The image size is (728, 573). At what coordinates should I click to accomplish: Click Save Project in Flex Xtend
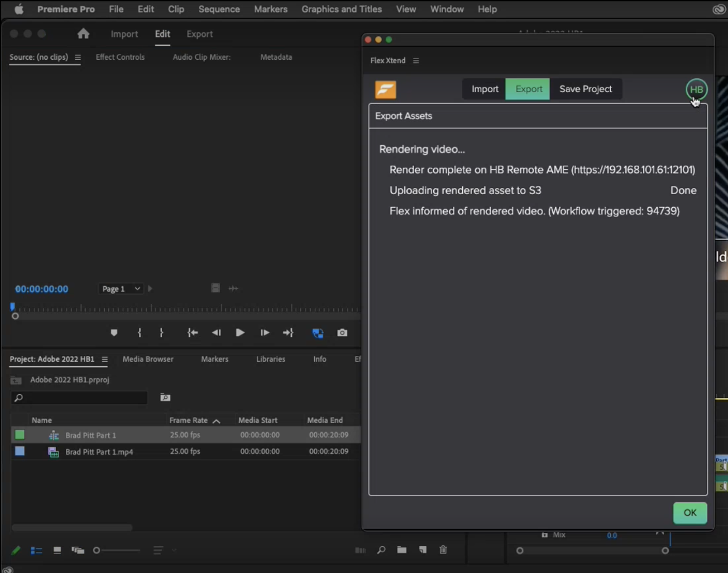[x=586, y=89]
